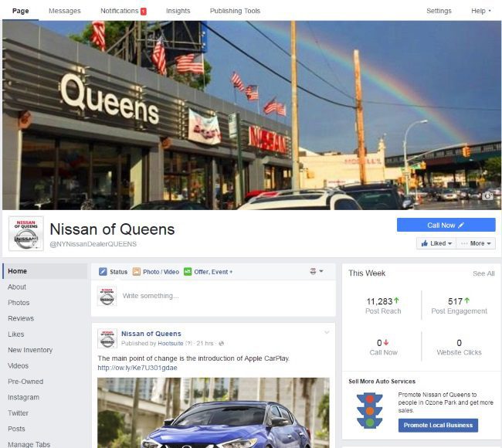Click the traffic light promotion icon
Viewport: 502px width, 448px height.
pos(370,410)
